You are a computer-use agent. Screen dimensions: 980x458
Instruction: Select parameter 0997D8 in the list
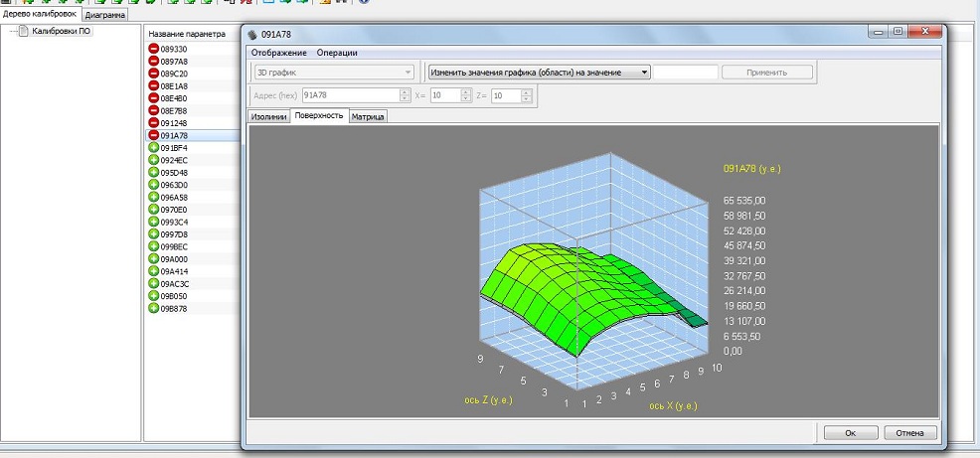[175, 234]
